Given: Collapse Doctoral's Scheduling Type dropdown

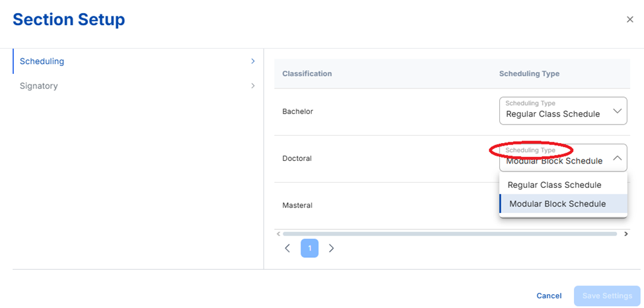Looking at the screenshot, I should [x=562, y=158].
